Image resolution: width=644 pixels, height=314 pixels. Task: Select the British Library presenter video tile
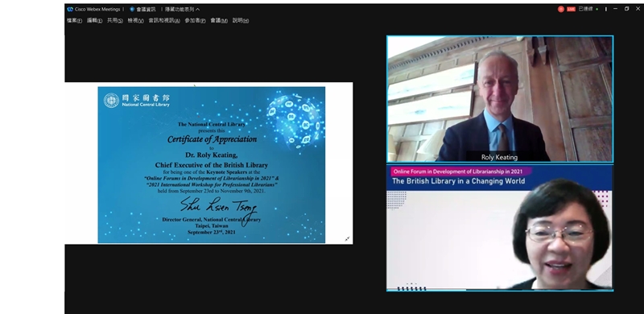tap(500, 228)
